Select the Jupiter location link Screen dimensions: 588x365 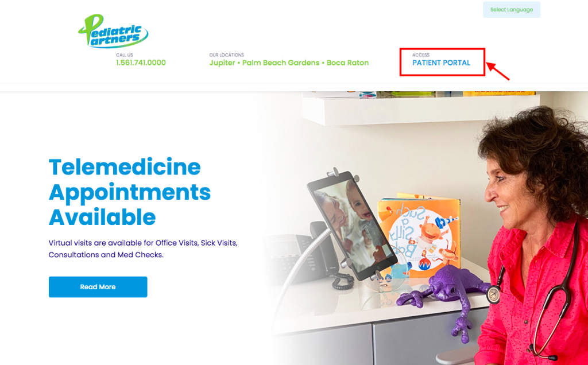(222, 63)
